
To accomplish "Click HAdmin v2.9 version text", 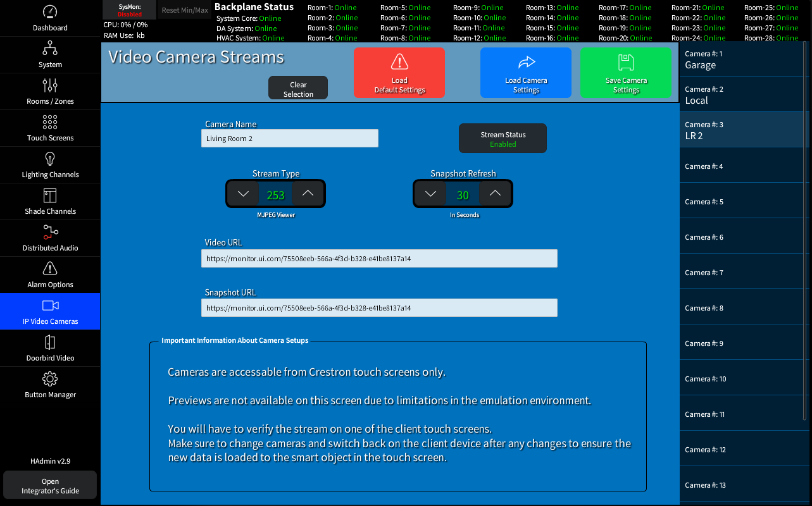I will (50, 461).
